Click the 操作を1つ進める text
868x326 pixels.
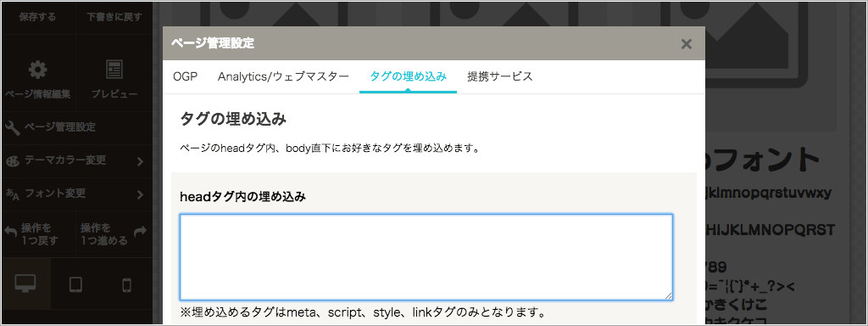(x=104, y=234)
